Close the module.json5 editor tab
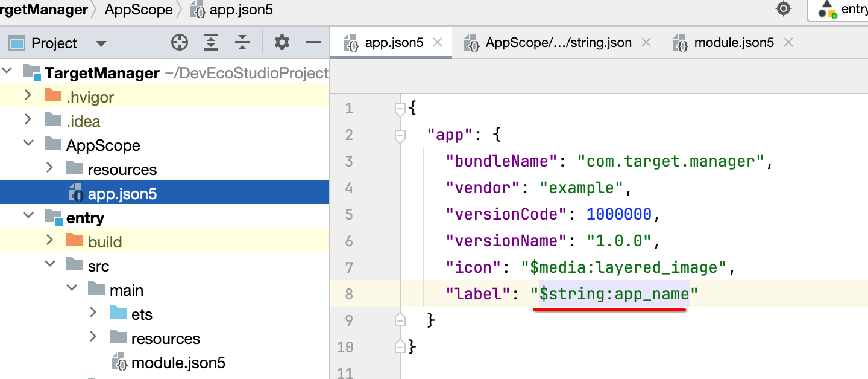868x379 pixels. (x=788, y=42)
